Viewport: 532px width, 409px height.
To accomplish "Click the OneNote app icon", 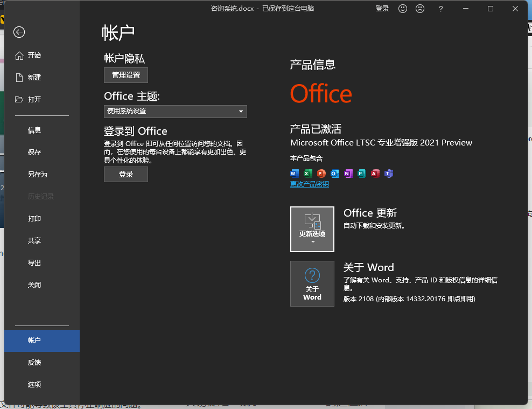I will pos(348,174).
